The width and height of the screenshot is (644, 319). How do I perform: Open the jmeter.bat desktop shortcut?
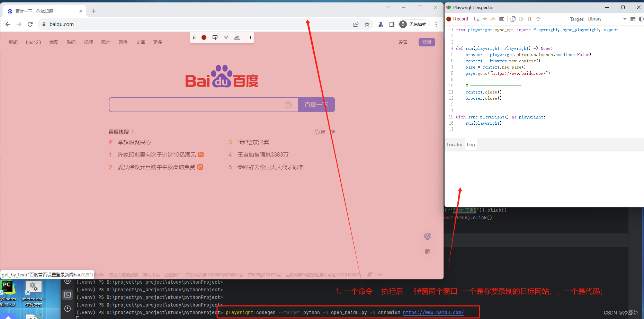[x=34, y=294]
